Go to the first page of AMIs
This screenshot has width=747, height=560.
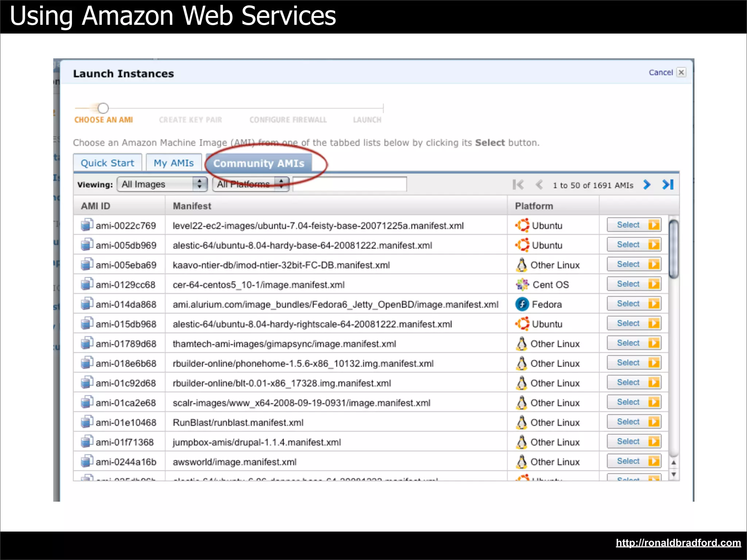click(x=518, y=185)
